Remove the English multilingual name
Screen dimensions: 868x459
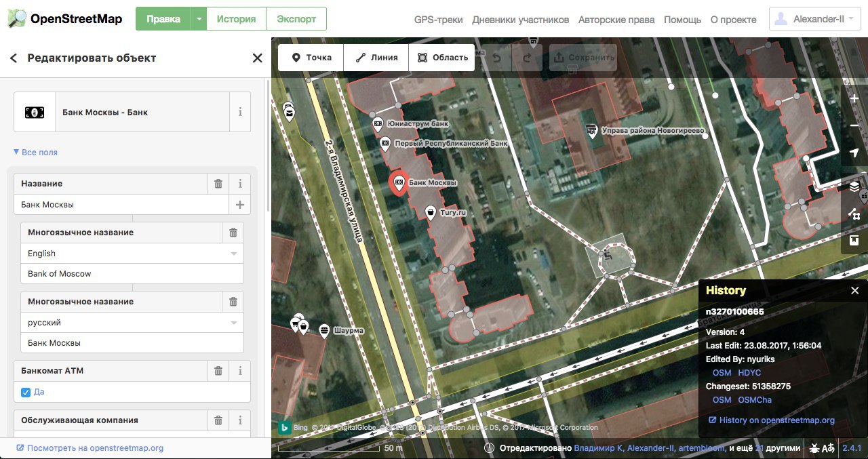233,233
